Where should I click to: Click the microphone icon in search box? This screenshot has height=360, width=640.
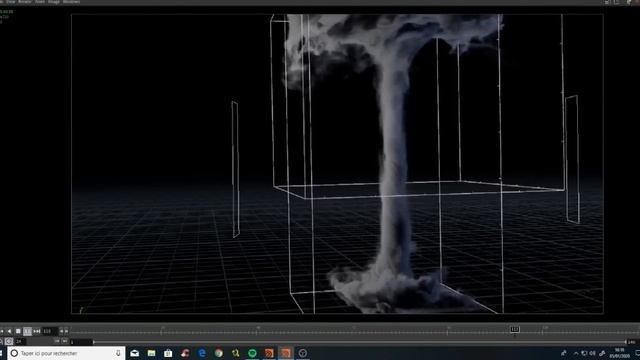pyautogui.click(x=118, y=353)
